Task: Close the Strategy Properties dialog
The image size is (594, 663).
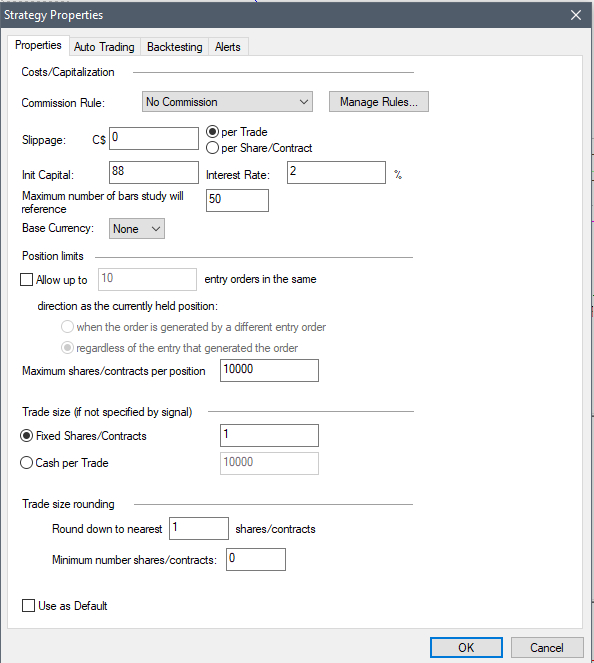Action: click(x=576, y=15)
